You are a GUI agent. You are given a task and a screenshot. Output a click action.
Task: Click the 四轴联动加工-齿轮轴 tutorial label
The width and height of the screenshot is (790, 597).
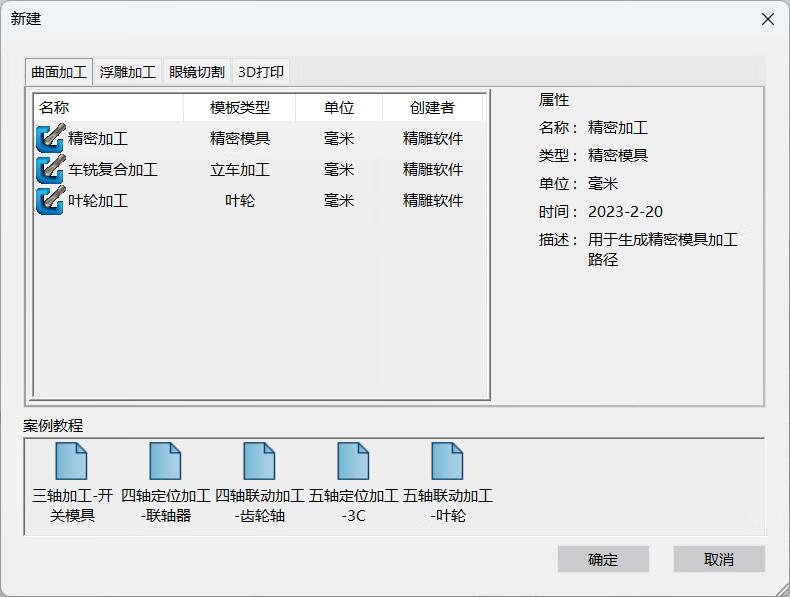click(x=260, y=505)
